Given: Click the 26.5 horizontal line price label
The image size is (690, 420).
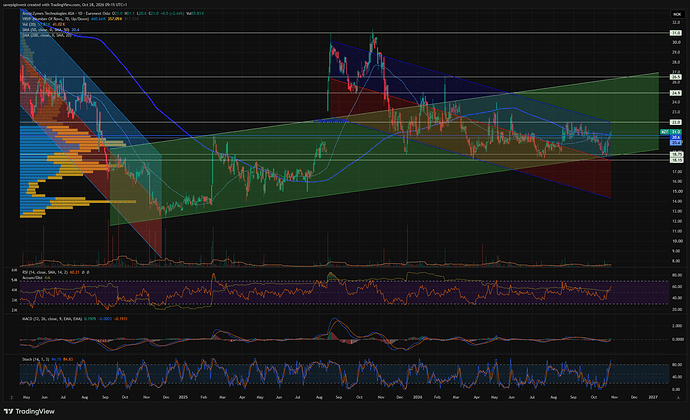Looking at the screenshot, I should [x=675, y=77].
